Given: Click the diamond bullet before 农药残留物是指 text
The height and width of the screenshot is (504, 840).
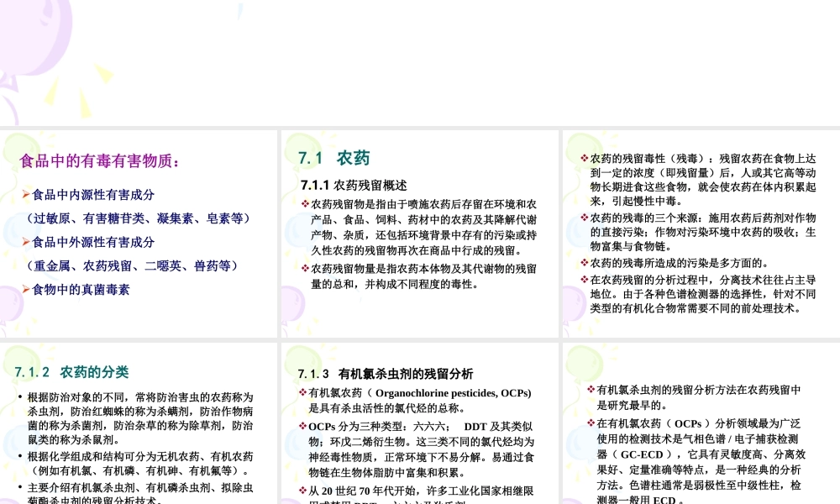Looking at the screenshot, I should pyautogui.click(x=304, y=202).
